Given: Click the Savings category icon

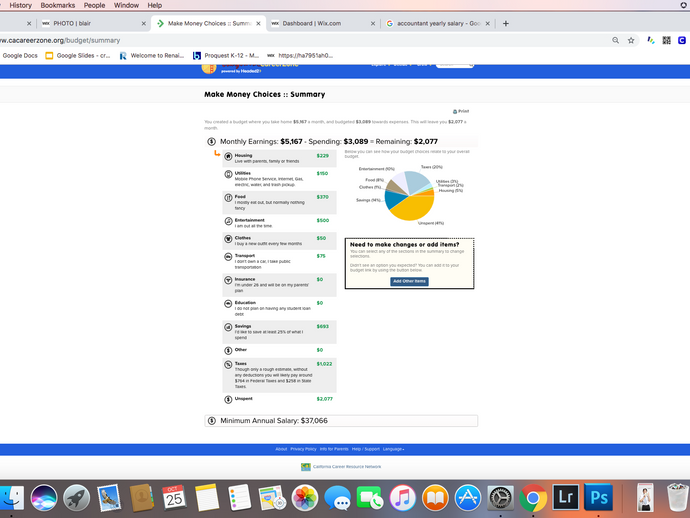Looking at the screenshot, I should 228,327.
